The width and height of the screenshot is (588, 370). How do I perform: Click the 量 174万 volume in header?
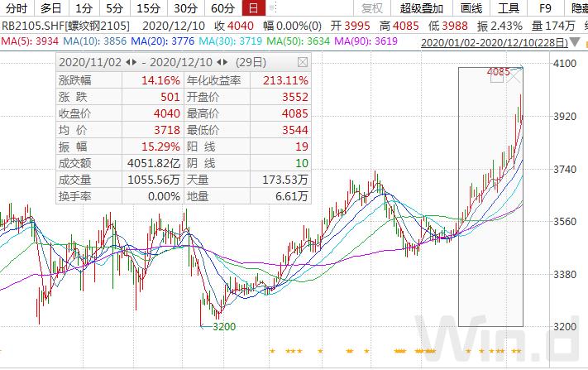tap(553, 26)
